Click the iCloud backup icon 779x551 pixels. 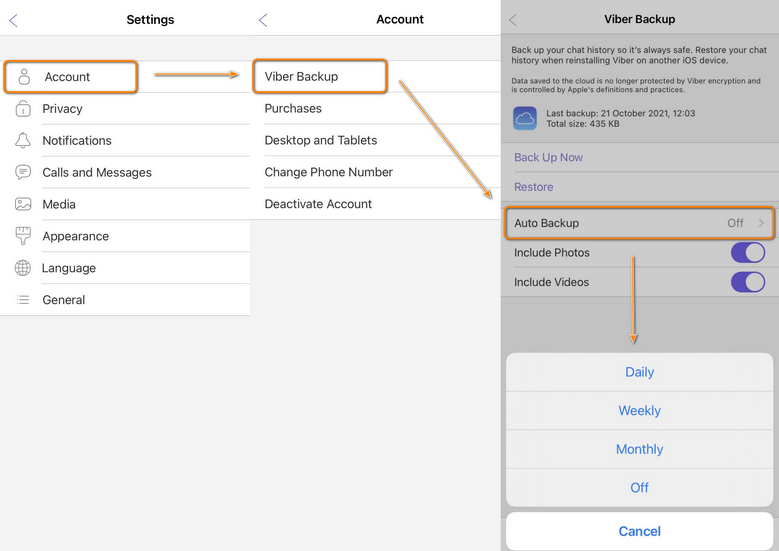525,118
